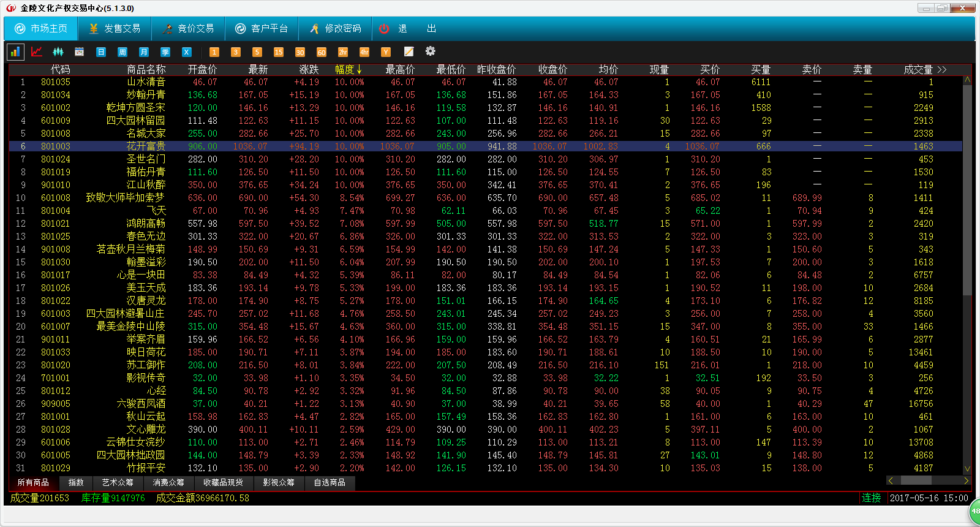Open the red line trend chart icon
The image size is (980, 527).
pos(37,52)
